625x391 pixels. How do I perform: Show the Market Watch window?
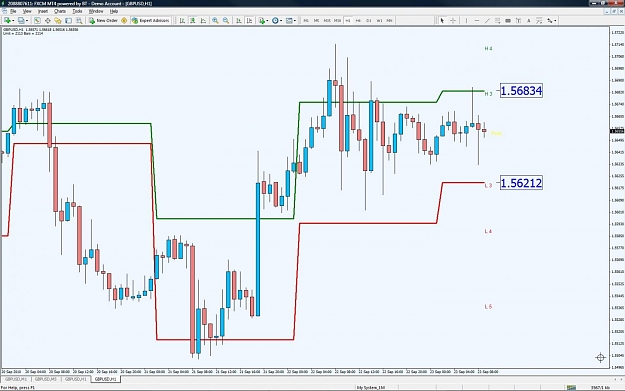pos(37,20)
